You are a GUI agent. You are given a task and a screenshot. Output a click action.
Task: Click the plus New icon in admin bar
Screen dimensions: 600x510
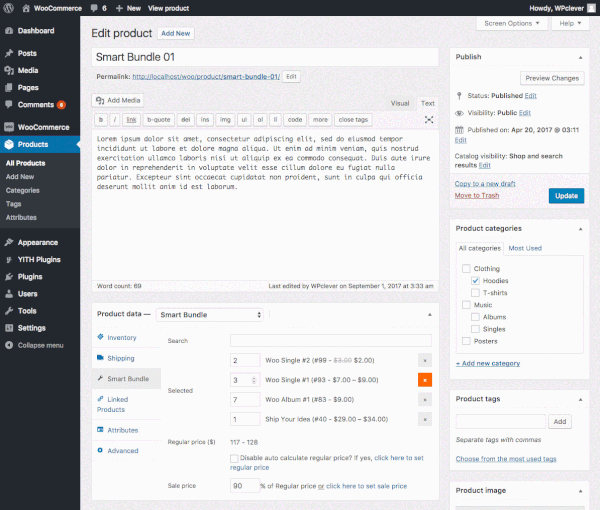119,8
